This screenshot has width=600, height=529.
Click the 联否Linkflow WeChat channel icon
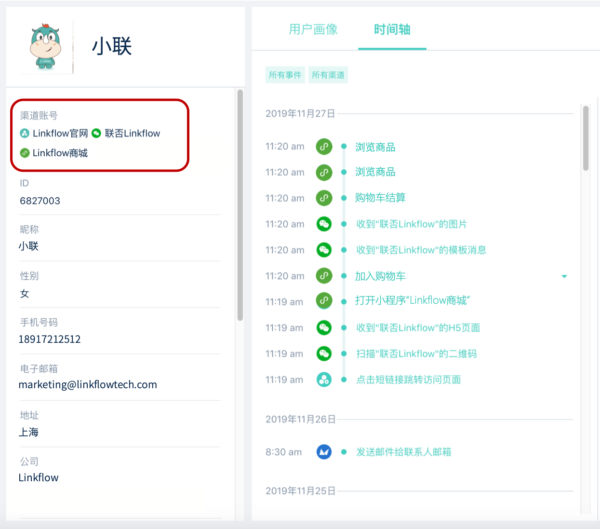tap(96, 133)
